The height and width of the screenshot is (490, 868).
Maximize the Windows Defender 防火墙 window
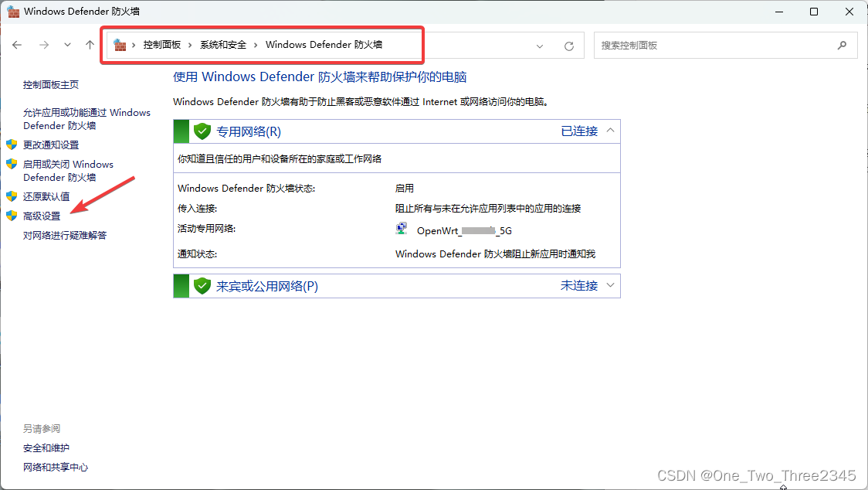click(x=814, y=12)
